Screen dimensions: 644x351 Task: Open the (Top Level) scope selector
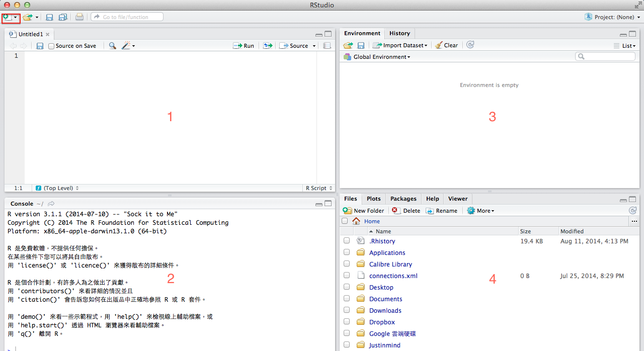click(x=57, y=188)
